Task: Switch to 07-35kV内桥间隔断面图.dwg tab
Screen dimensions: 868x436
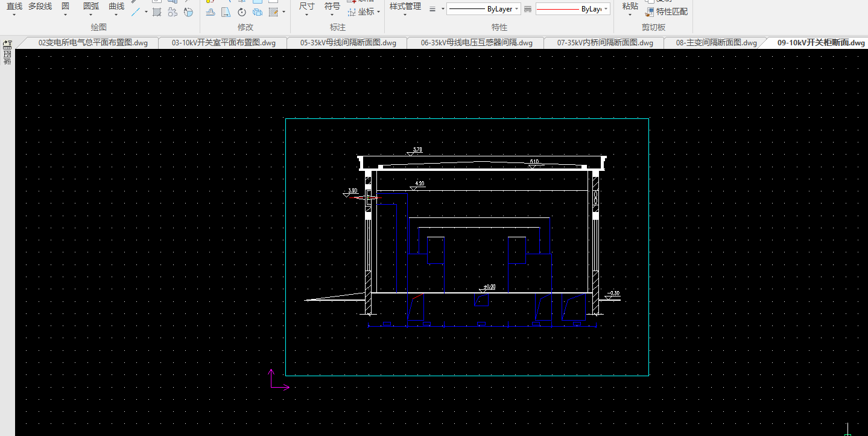Action: tap(605, 43)
